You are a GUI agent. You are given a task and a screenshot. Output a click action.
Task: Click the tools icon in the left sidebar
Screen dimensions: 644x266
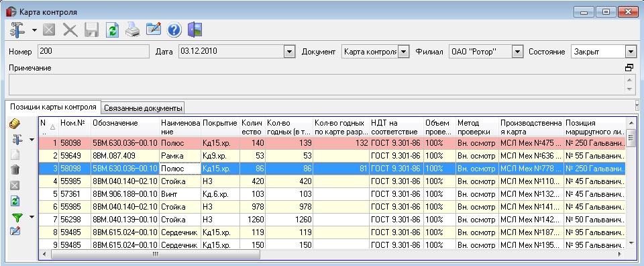(x=17, y=139)
